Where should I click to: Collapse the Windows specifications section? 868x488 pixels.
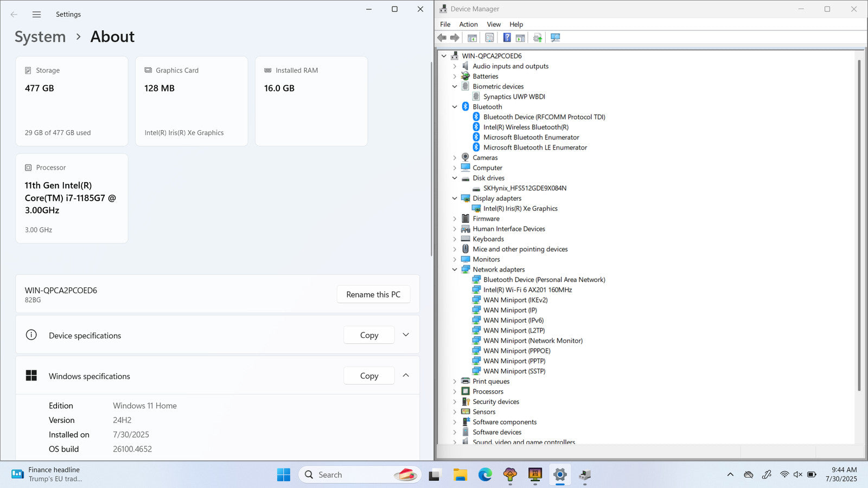406,376
